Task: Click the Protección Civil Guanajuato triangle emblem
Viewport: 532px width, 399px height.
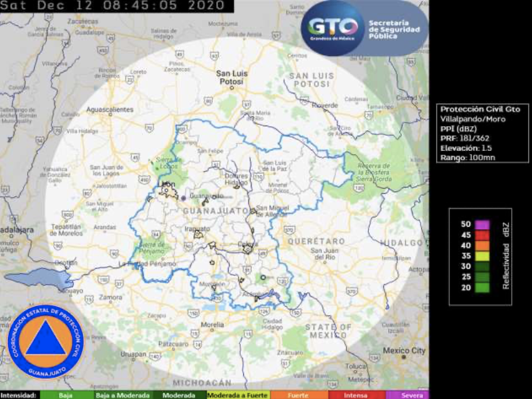Action: tap(45, 341)
